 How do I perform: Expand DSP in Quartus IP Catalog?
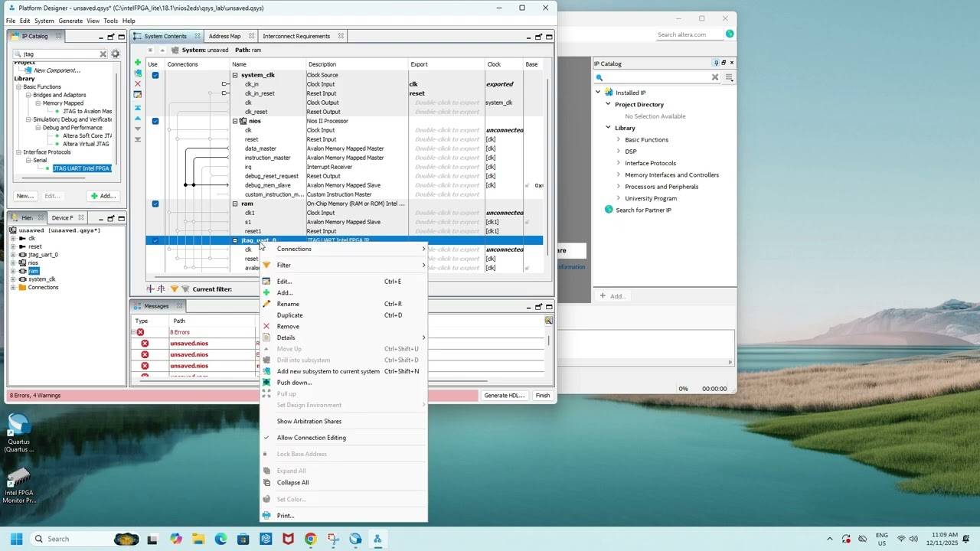click(x=619, y=152)
